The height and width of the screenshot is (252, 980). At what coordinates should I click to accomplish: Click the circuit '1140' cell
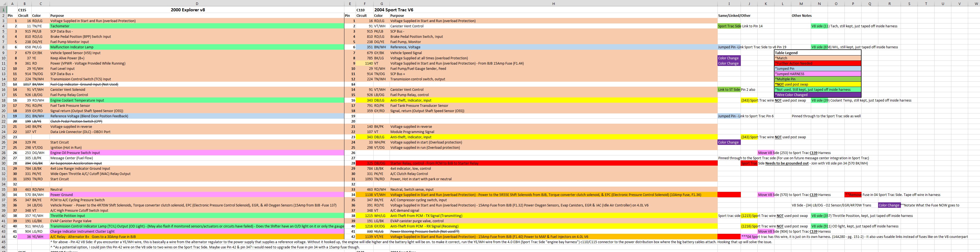(365, 63)
